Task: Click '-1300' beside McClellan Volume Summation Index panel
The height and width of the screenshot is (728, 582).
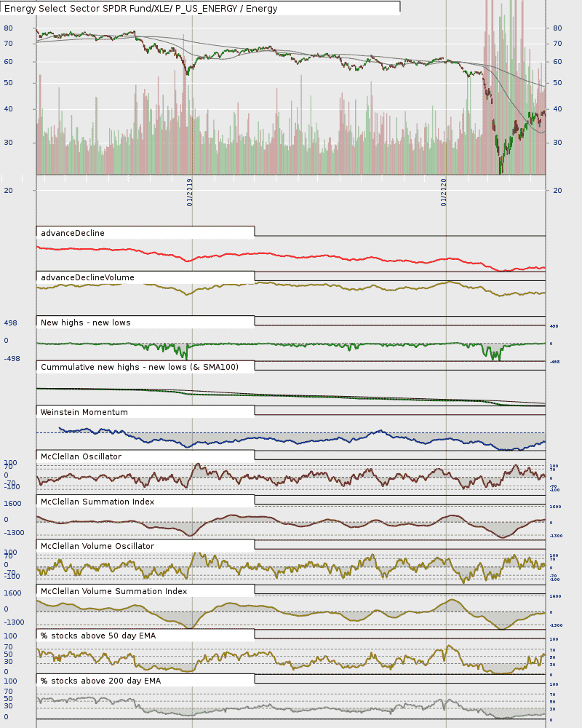Action: pyautogui.click(x=14, y=622)
